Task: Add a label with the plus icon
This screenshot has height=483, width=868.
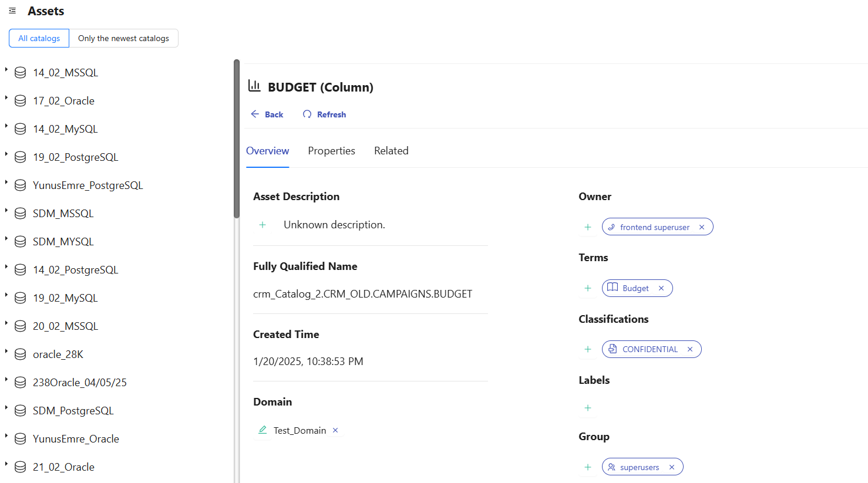Action: click(x=588, y=408)
